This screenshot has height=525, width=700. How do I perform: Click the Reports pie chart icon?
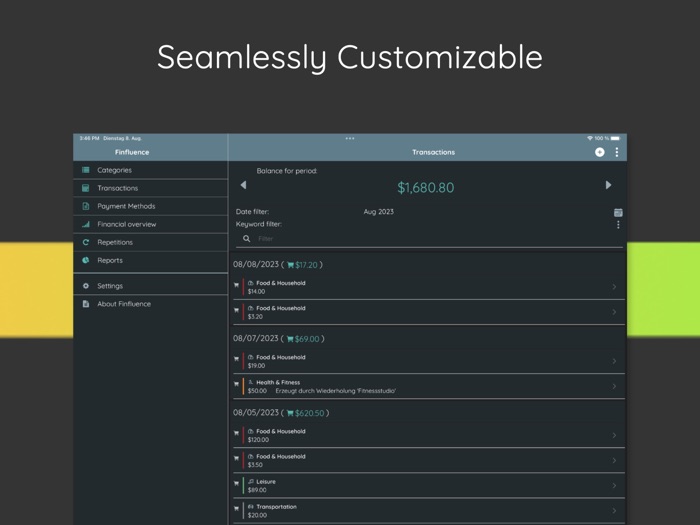(x=86, y=260)
